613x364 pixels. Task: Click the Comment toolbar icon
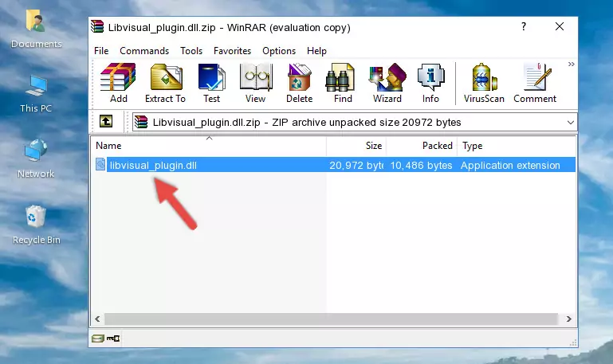pos(535,83)
